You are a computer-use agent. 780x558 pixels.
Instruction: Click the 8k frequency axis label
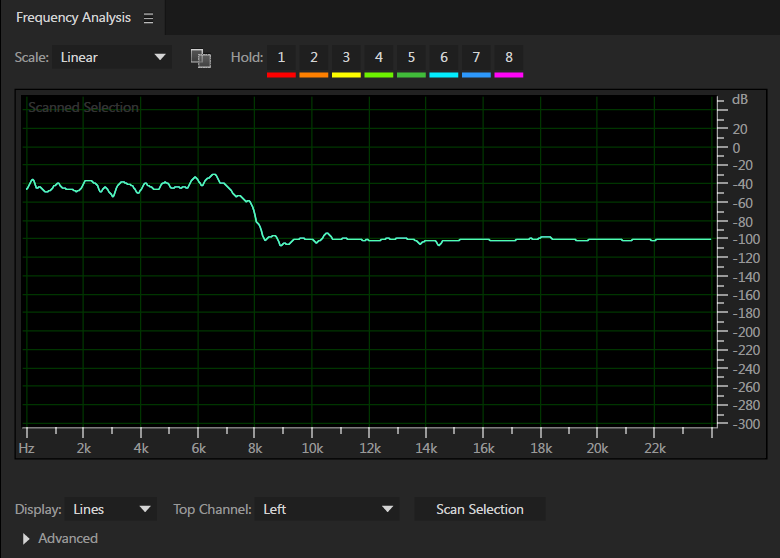point(255,449)
